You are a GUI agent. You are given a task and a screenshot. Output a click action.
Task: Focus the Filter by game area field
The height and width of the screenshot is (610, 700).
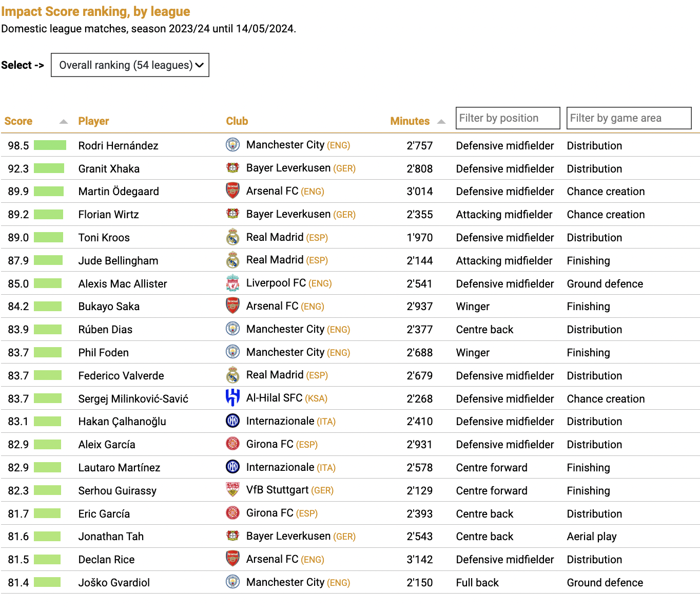[x=629, y=118]
